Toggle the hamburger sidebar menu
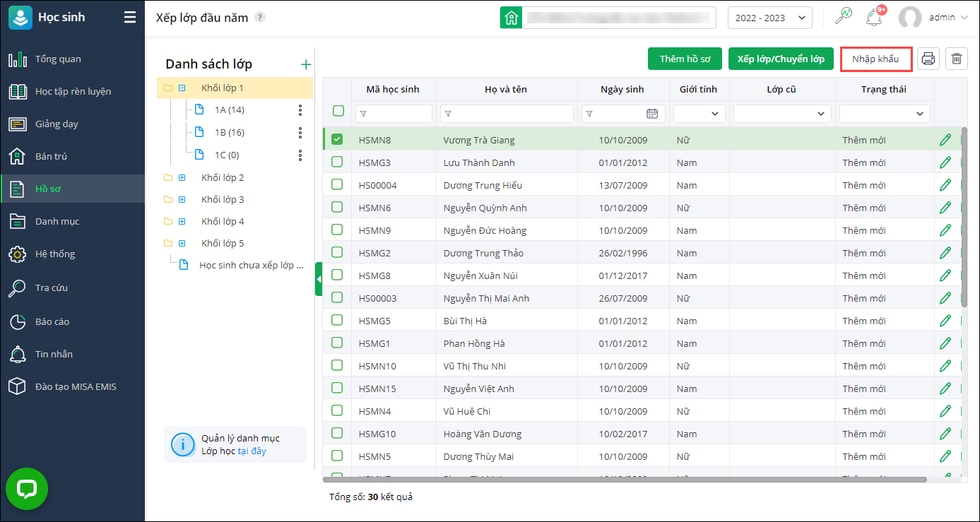This screenshot has width=980, height=522. [x=130, y=18]
